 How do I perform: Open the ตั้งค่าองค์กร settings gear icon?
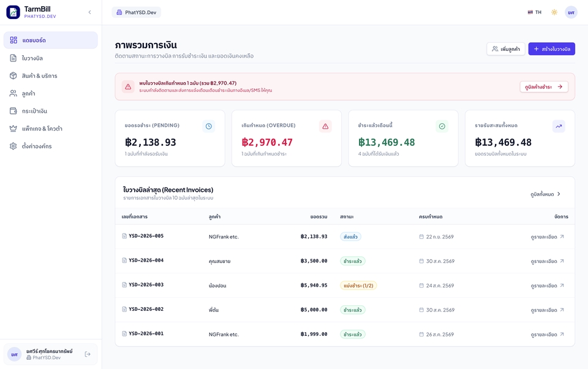13,146
